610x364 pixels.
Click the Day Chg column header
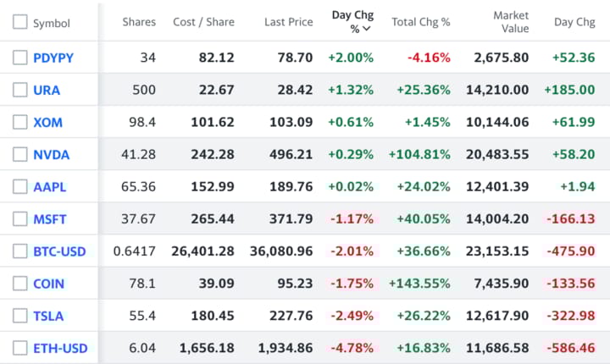[x=574, y=22]
